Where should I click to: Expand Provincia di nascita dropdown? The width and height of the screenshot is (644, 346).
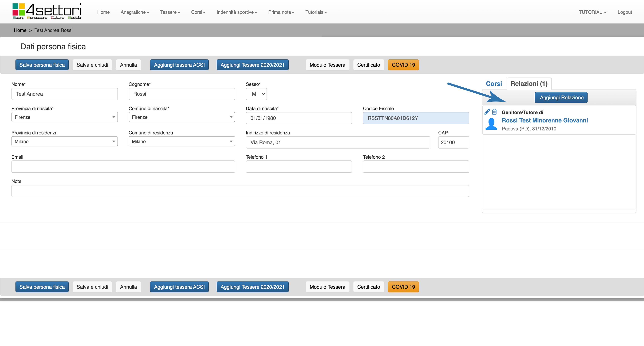pos(64,117)
